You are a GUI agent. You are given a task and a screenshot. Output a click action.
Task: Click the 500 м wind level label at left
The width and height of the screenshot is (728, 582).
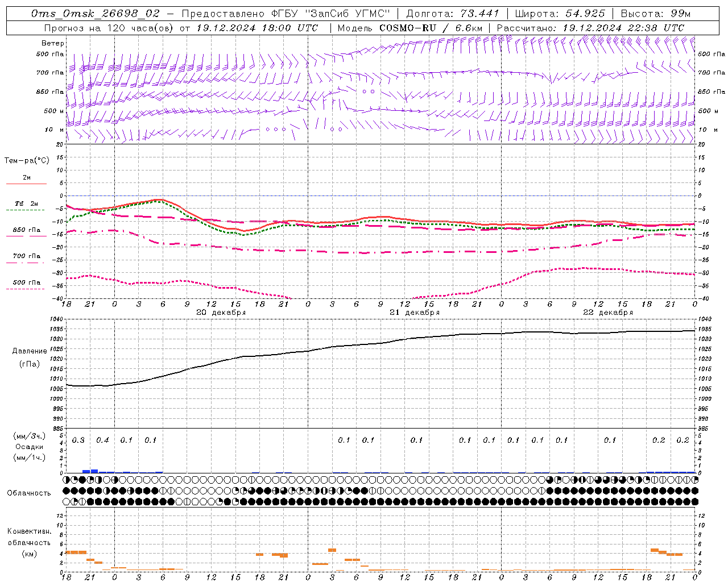point(54,111)
